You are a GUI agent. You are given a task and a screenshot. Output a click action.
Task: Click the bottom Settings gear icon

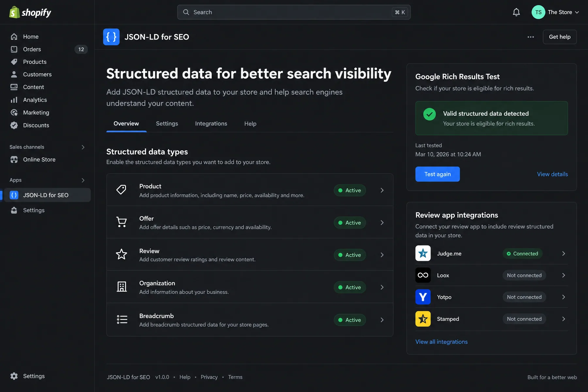coord(14,376)
